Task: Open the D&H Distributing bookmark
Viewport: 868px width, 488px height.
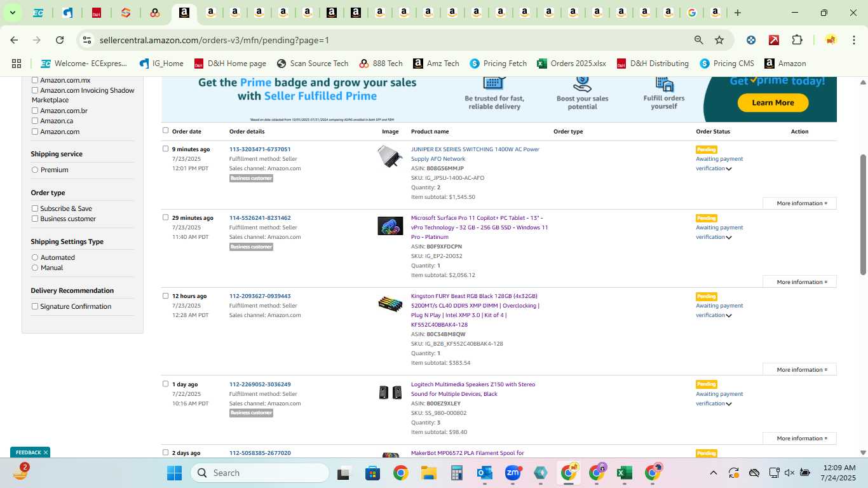Action: click(x=653, y=64)
